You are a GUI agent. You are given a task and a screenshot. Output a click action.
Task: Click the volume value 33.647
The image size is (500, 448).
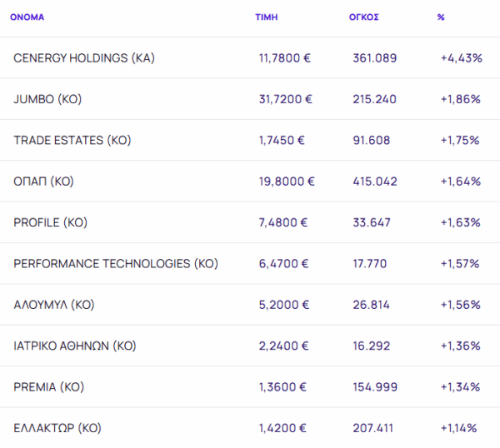coord(372,222)
